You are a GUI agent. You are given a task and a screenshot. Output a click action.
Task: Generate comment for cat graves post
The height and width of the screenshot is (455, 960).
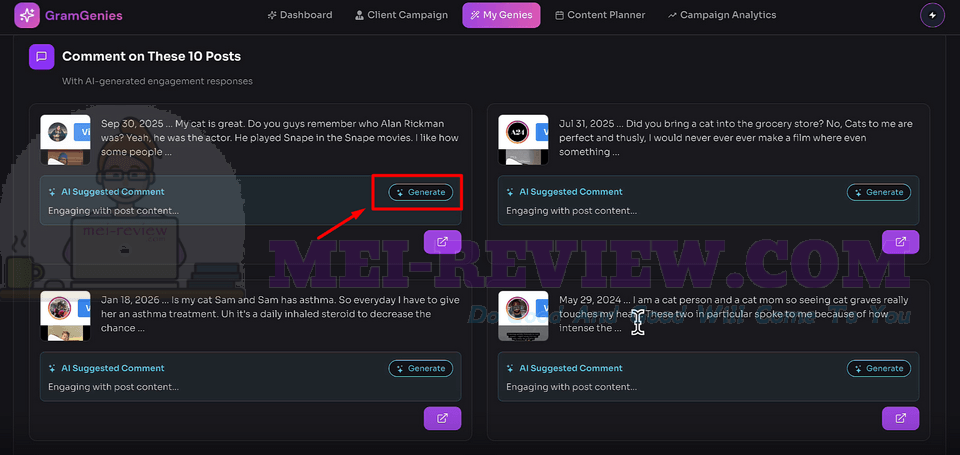[879, 368]
